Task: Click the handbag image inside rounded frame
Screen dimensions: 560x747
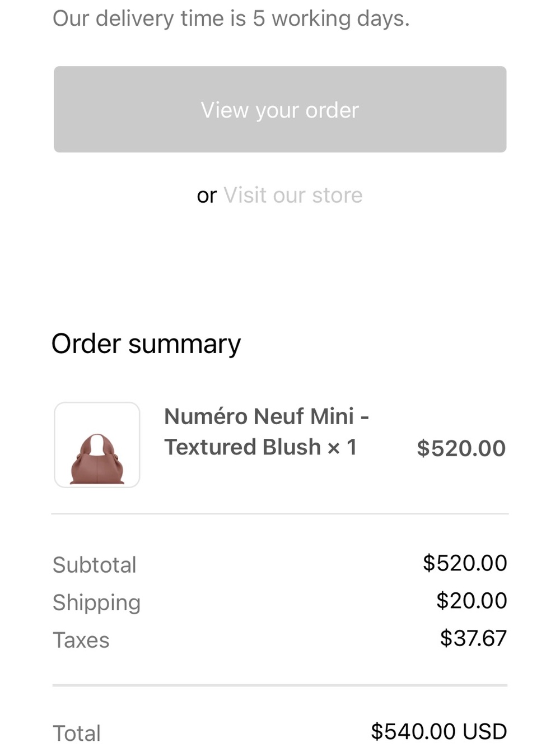Action: [x=97, y=459]
